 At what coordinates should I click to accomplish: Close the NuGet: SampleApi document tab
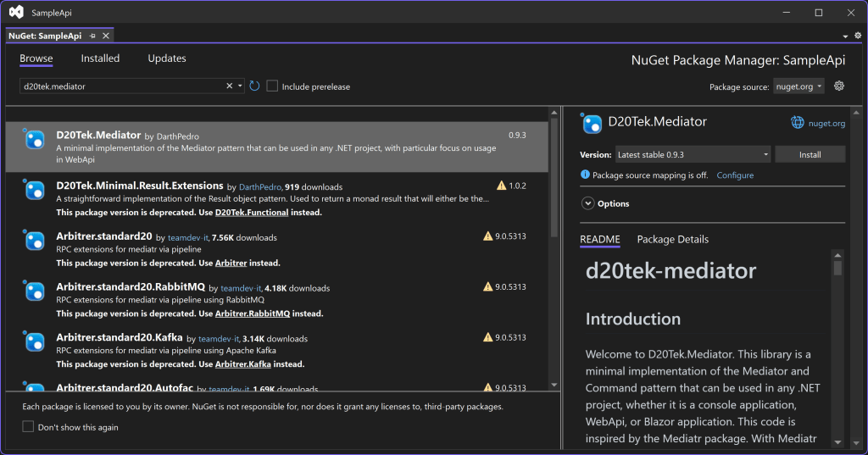[105, 36]
